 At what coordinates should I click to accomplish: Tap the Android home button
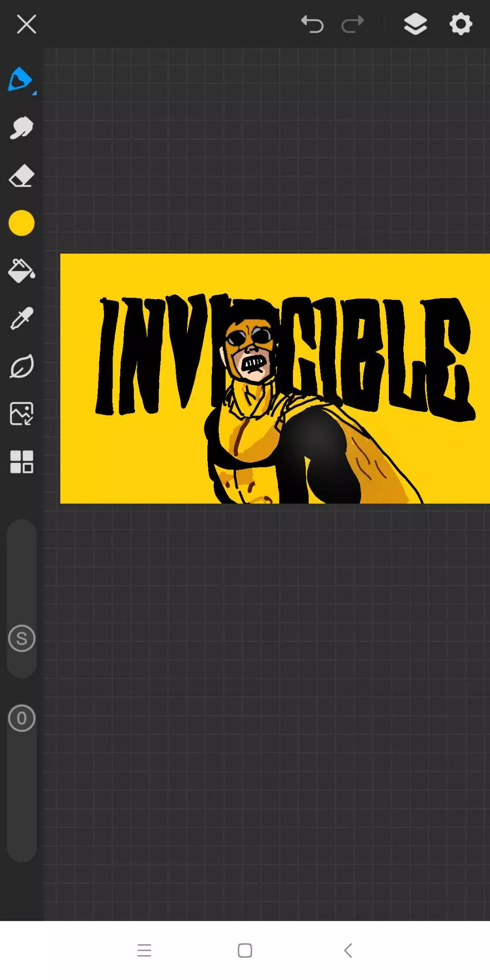pyautogui.click(x=245, y=950)
